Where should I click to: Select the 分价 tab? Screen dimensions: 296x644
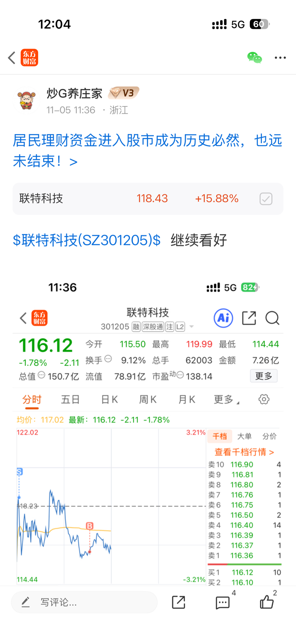[x=269, y=436]
